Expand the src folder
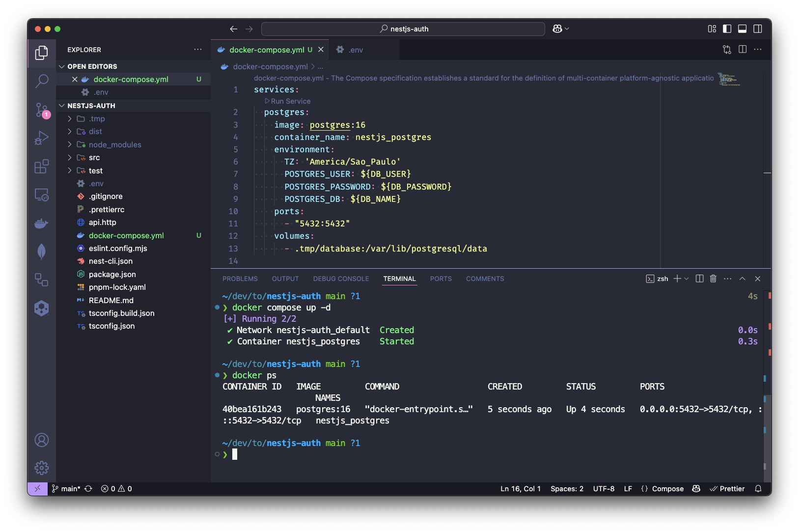Image resolution: width=799 pixels, height=532 pixels. [70, 158]
